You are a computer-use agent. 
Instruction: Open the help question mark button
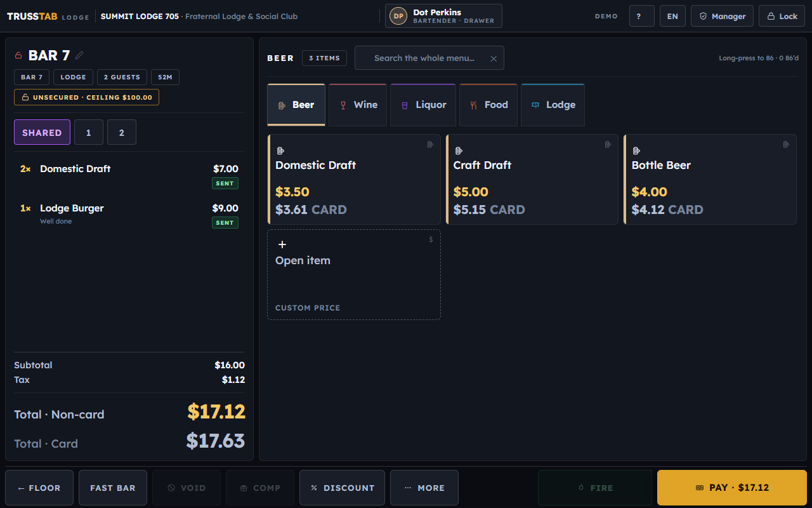point(642,16)
